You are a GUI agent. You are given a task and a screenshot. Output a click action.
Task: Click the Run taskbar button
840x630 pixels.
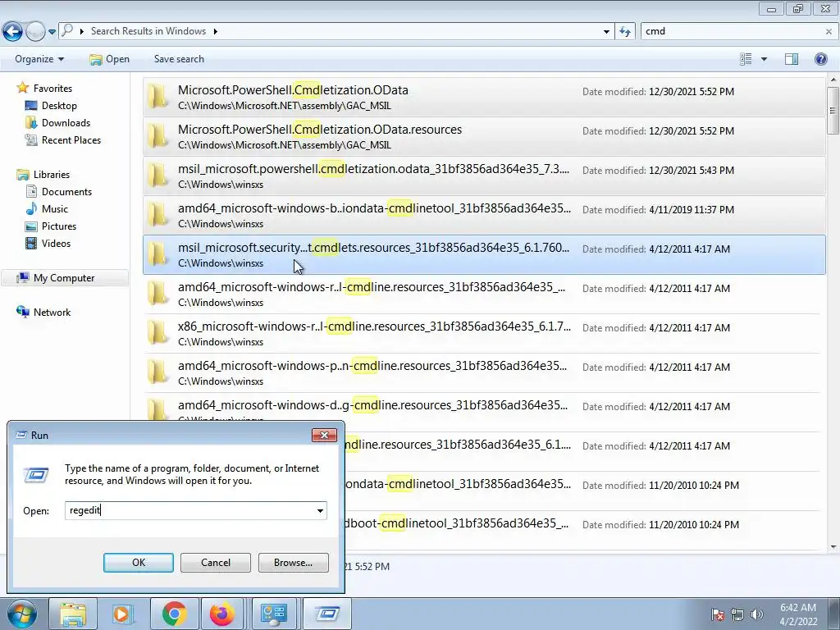pos(327,614)
